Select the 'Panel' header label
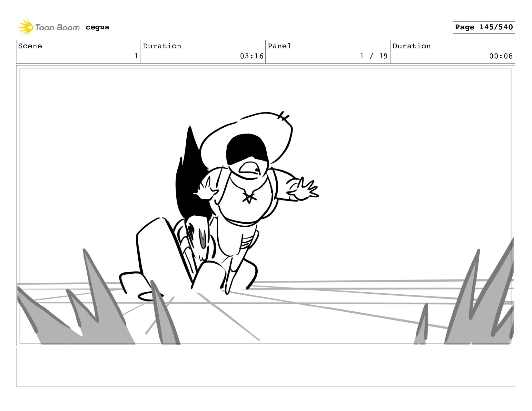 pos(279,46)
